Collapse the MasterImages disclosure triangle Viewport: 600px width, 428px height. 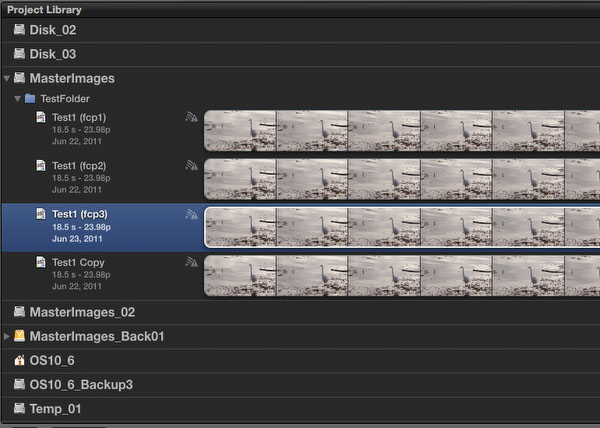click(x=7, y=78)
